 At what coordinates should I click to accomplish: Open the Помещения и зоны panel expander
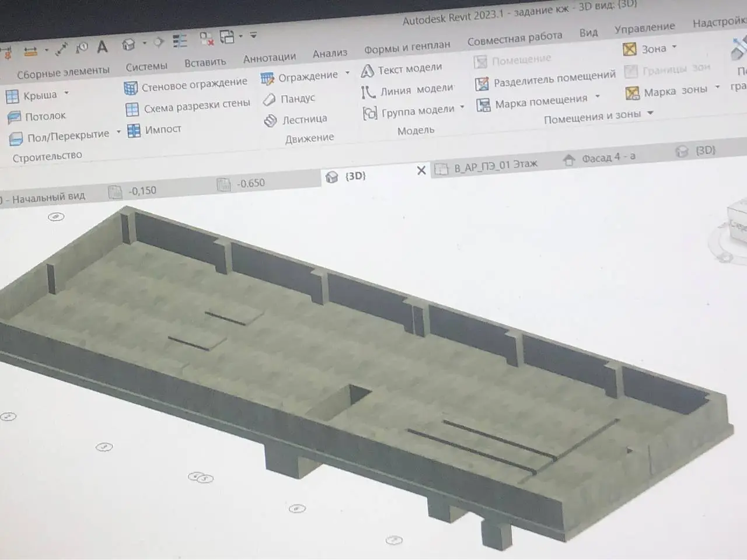[651, 113]
